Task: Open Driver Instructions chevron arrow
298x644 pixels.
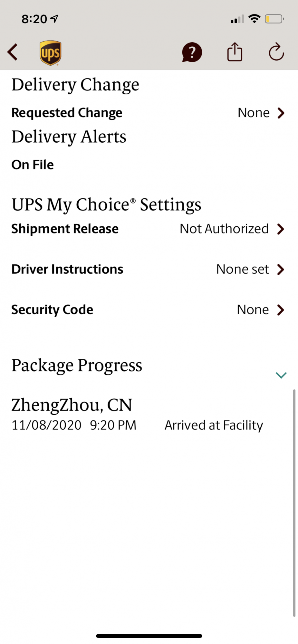Action: pos(281,270)
